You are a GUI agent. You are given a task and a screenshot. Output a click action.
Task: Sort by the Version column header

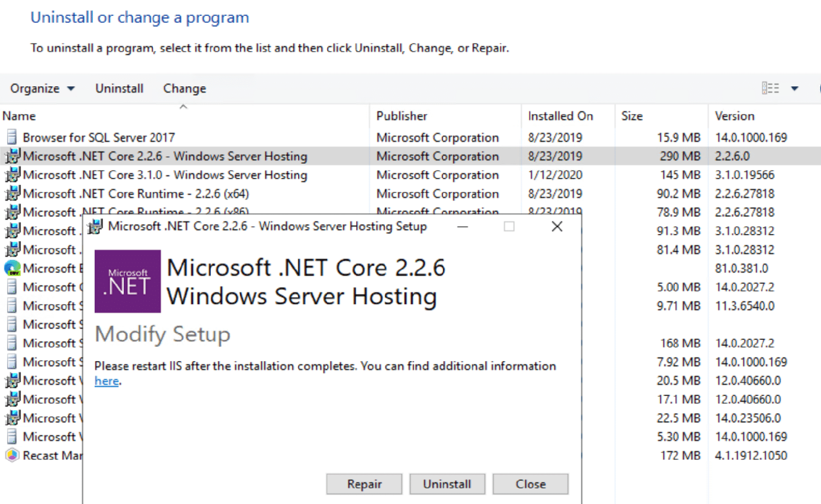click(x=764, y=116)
